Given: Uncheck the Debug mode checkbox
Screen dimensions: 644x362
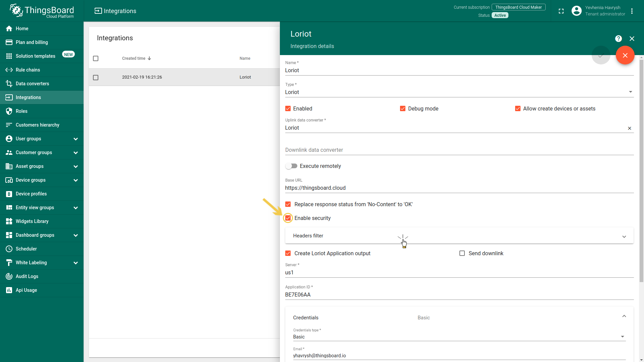Looking at the screenshot, I should coord(402,108).
